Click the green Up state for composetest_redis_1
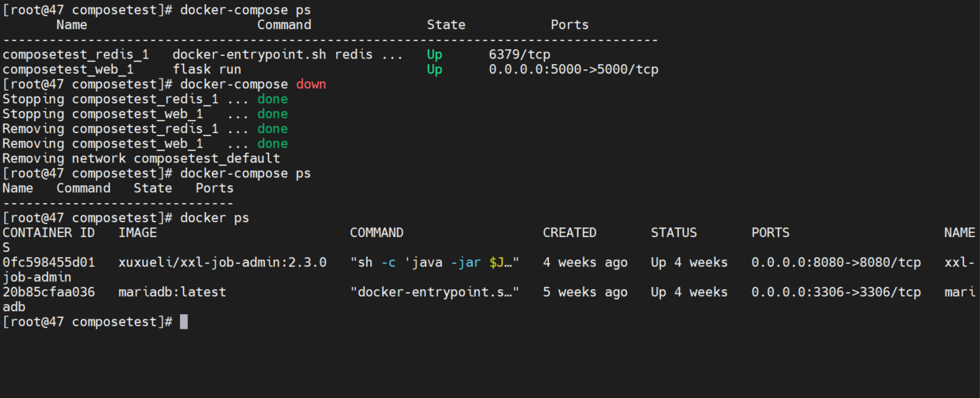Viewport: 980px width, 398px height. [x=434, y=55]
